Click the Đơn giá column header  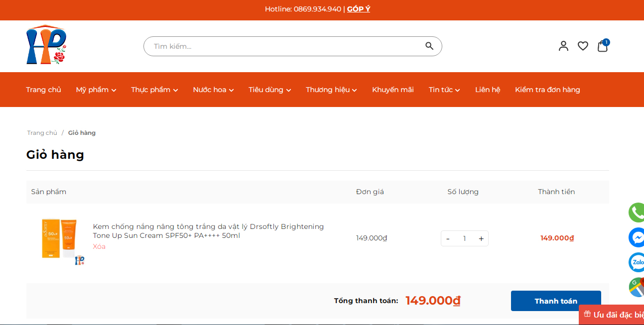coord(370,192)
